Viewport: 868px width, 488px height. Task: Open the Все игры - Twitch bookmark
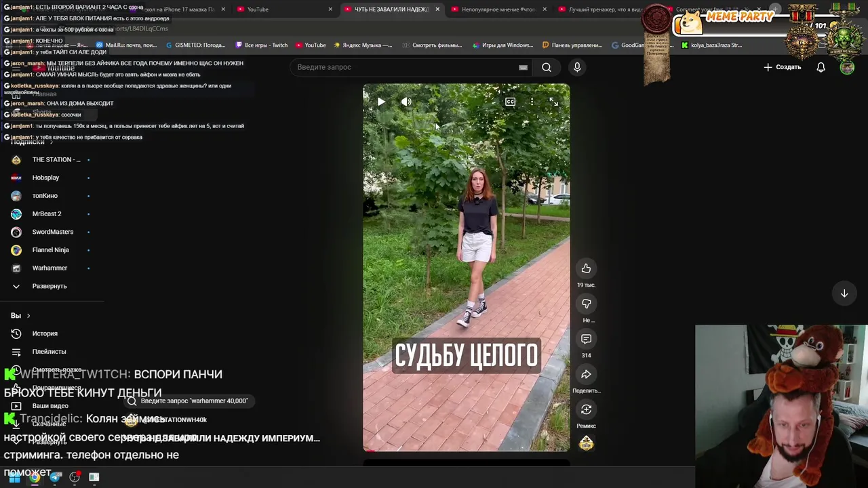click(262, 45)
